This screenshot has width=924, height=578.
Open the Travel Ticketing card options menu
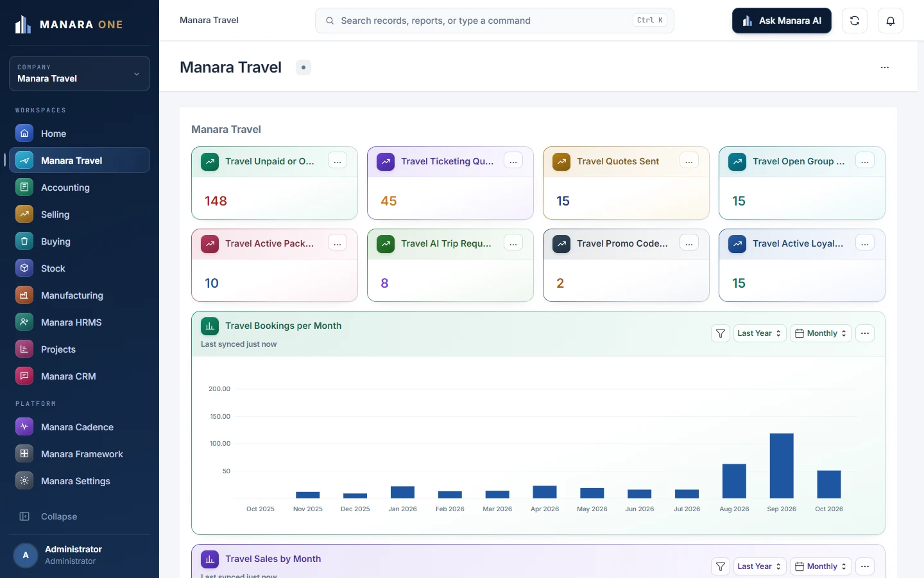point(513,161)
